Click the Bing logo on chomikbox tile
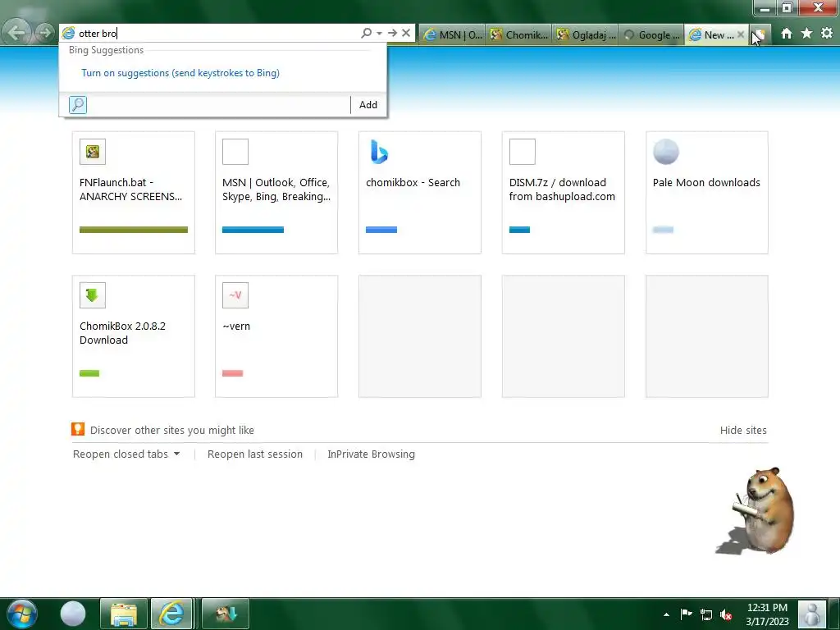Image resolution: width=840 pixels, height=630 pixels. tap(379, 152)
